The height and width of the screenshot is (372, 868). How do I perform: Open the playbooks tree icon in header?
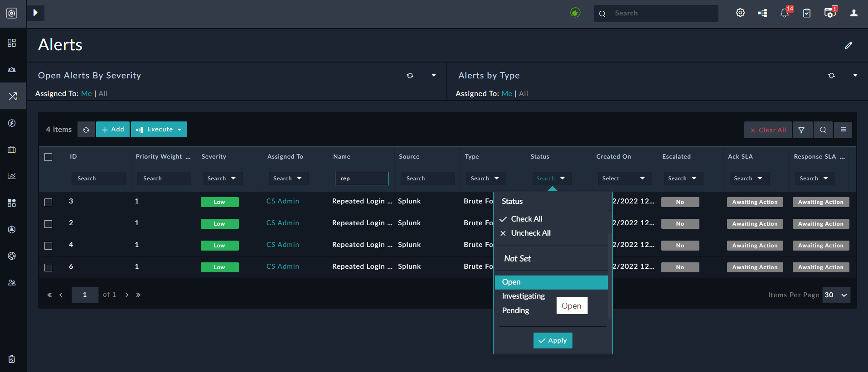pos(762,13)
